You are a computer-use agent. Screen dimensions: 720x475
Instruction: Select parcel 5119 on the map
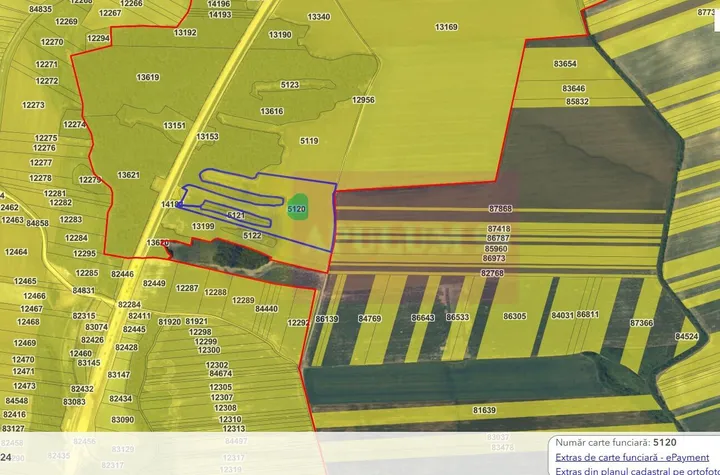coord(309,142)
